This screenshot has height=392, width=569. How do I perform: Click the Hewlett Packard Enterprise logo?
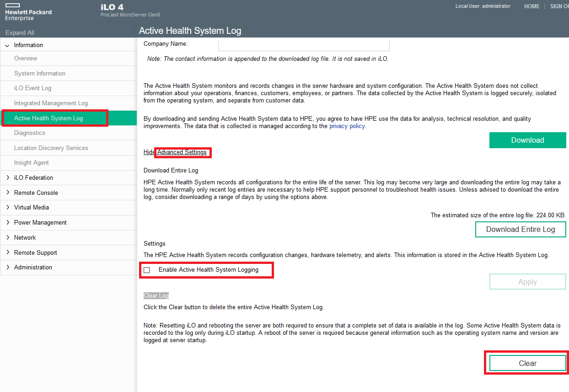tap(28, 12)
